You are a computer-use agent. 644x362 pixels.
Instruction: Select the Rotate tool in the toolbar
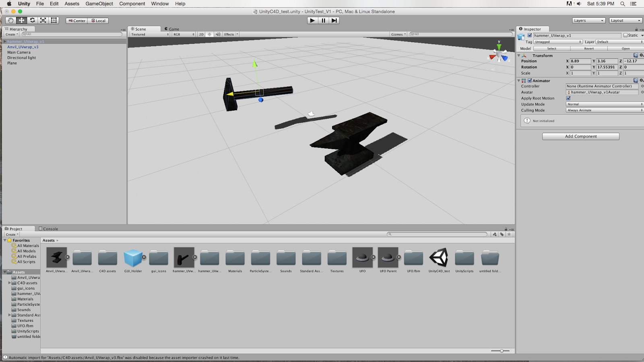33,21
